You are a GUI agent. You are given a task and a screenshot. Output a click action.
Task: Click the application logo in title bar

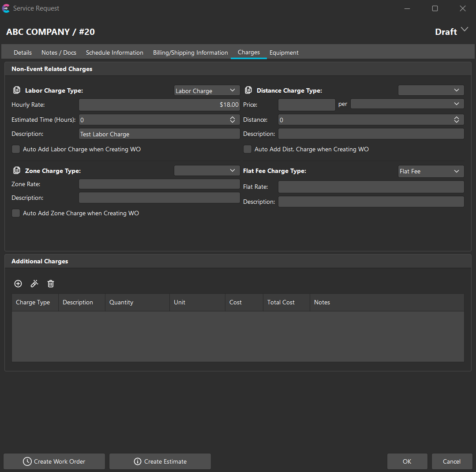[6, 8]
